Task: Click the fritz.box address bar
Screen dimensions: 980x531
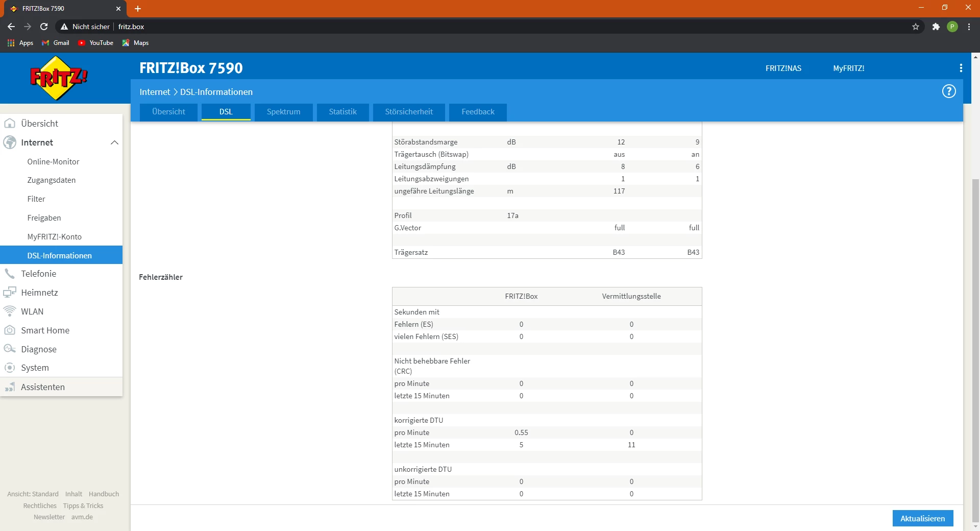Action: coord(490,27)
